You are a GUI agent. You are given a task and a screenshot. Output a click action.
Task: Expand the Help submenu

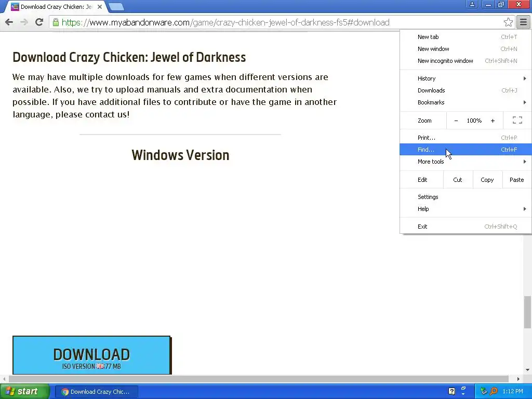point(465,209)
